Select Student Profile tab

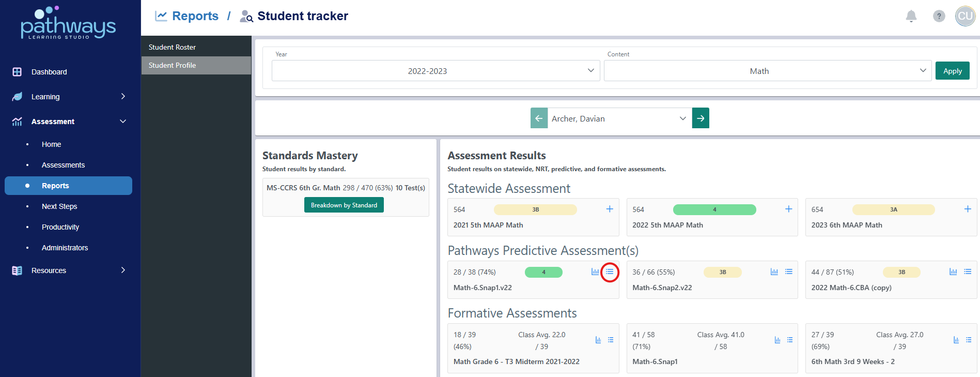tap(196, 65)
